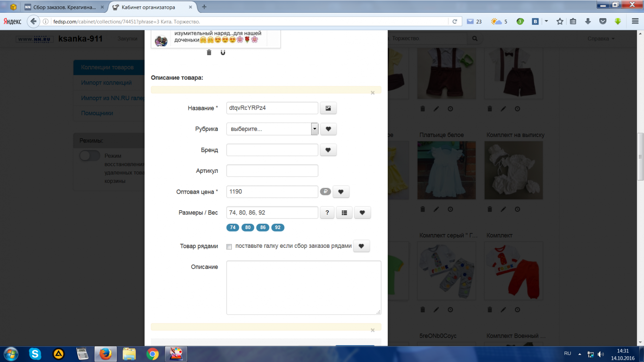Click the Описание text area
Viewport: 644px width, 362px height.
point(304,288)
